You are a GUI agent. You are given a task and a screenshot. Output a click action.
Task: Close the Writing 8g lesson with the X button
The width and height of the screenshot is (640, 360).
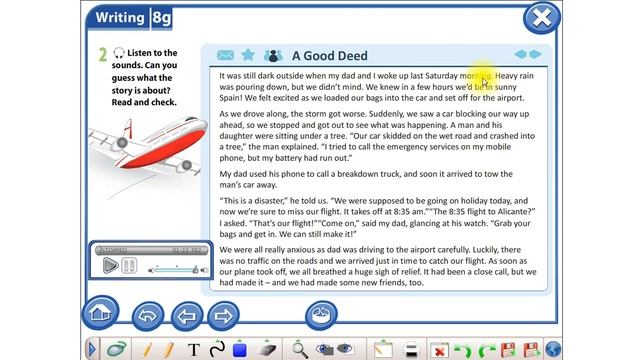542,18
